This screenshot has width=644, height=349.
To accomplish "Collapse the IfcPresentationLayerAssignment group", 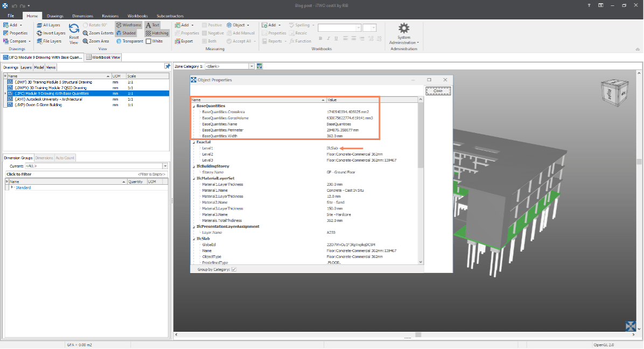I will click(194, 227).
